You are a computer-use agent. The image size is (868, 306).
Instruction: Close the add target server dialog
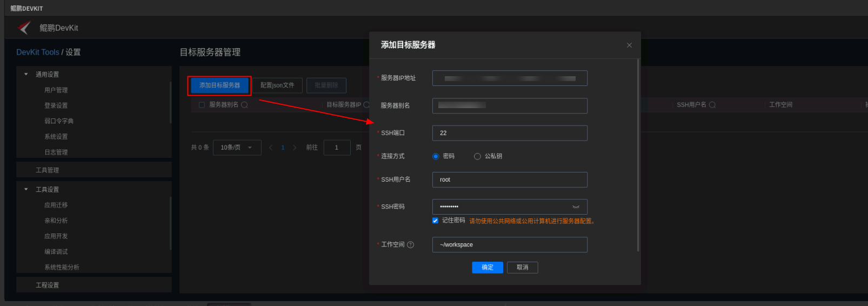point(629,45)
